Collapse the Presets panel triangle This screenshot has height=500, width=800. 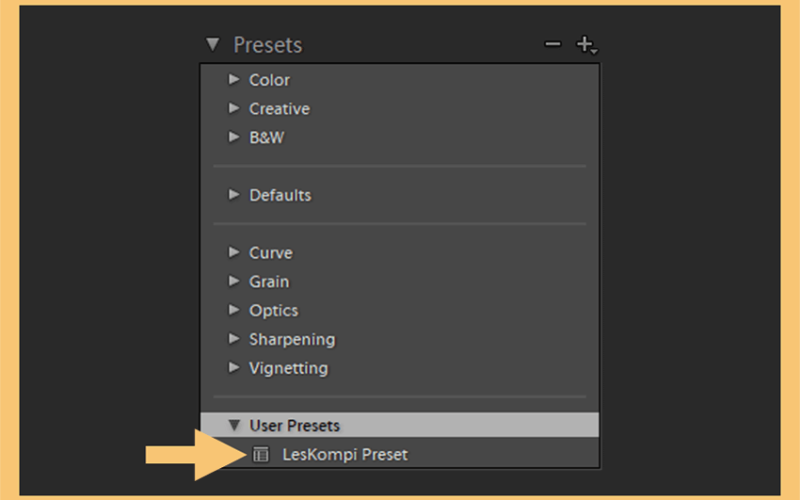tap(213, 44)
